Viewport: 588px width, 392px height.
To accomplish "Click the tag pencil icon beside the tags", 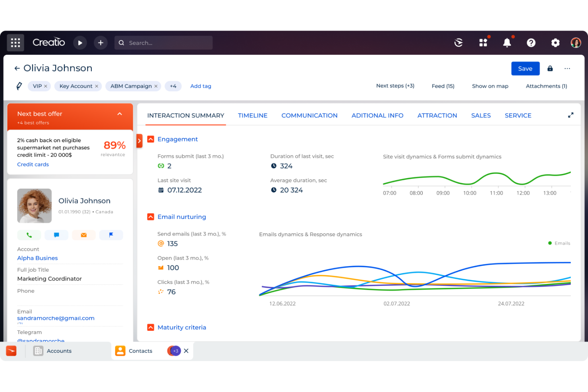I will point(19,86).
